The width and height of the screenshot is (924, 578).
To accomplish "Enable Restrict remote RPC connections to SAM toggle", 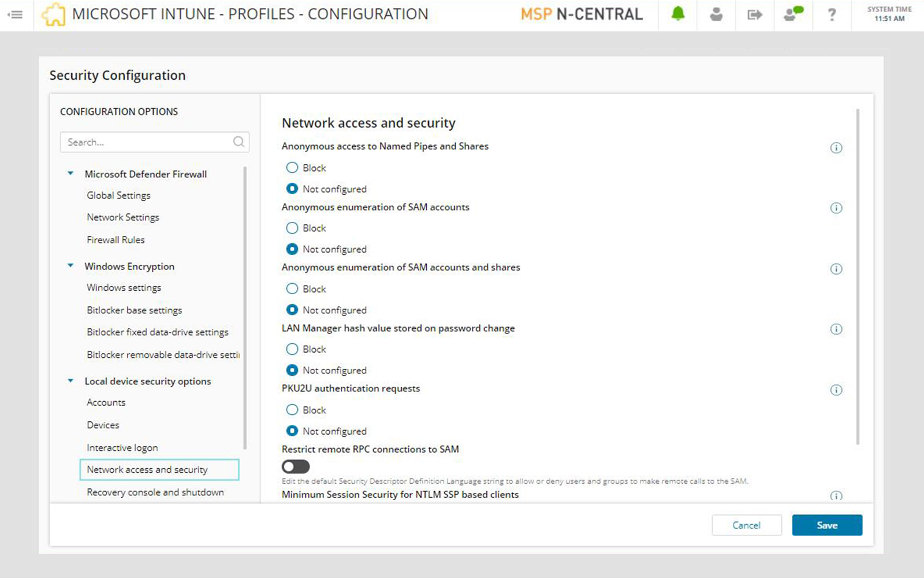I will [x=296, y=466].
